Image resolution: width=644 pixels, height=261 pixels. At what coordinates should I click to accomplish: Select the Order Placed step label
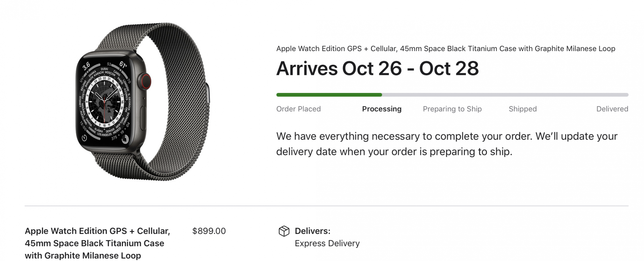298,109
